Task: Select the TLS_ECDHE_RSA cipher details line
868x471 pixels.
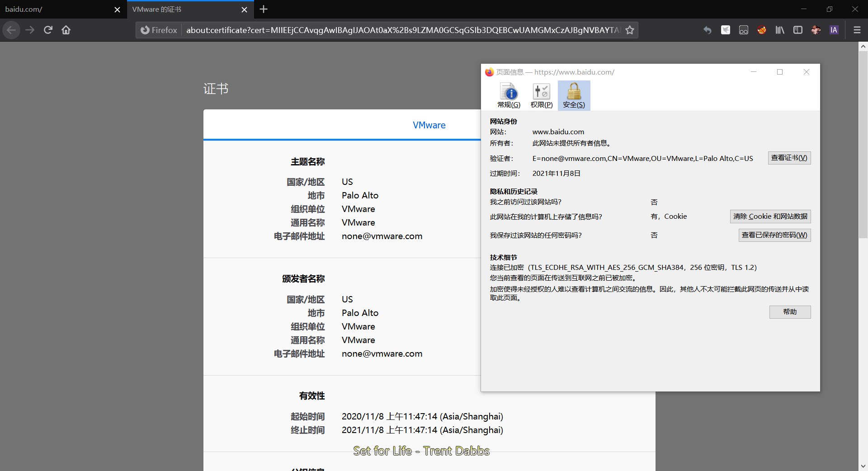Action: coord(623,268)
